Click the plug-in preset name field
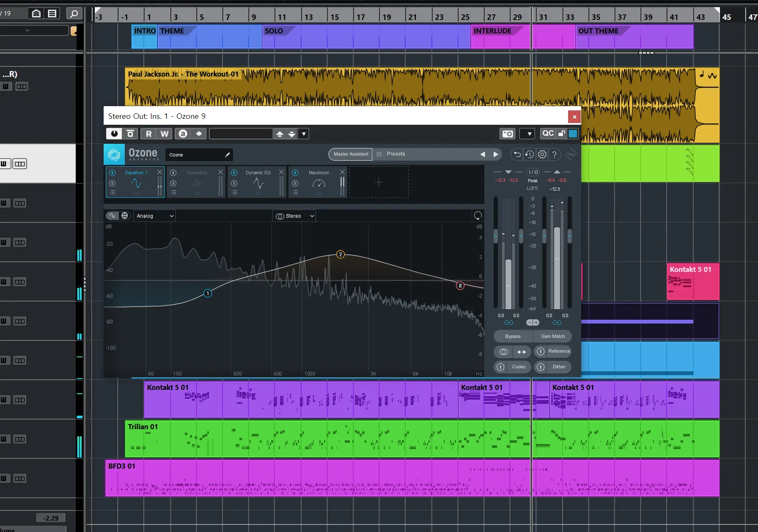The width and height of the screenshot is (758, 532). click(x=240, y=134)
